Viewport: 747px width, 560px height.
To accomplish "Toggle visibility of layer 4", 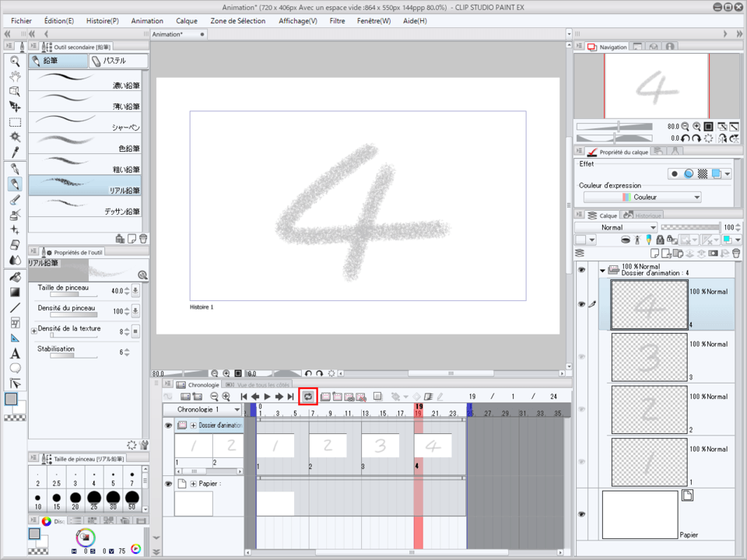I will pos(582,304).
